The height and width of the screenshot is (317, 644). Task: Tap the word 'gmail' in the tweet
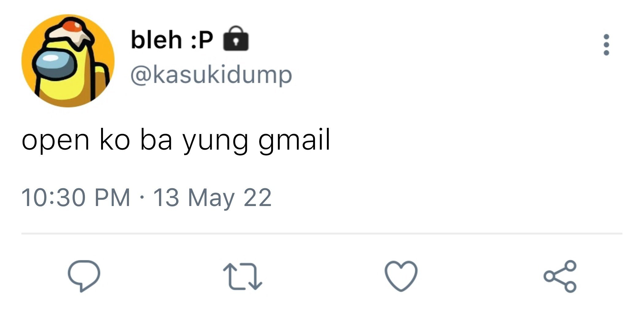click(294, 140)
